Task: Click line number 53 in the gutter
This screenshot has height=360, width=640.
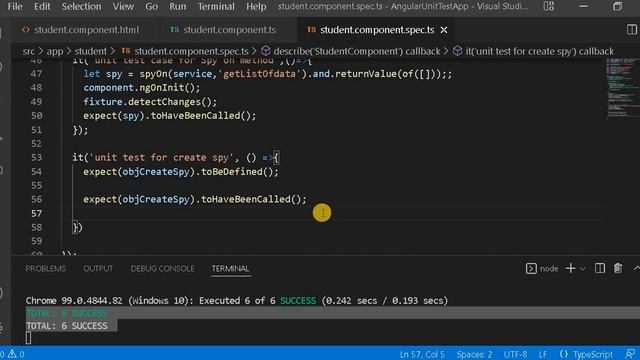Action: point(36,158)
